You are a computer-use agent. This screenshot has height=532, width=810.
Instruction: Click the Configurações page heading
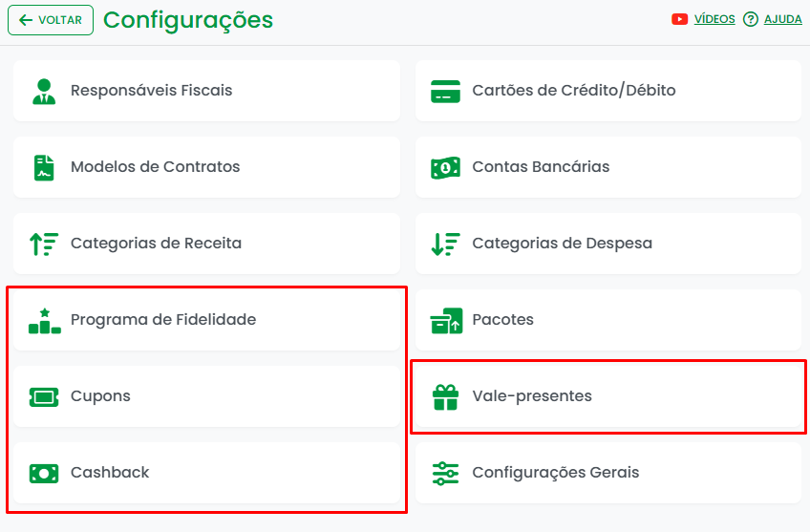point(188,20)
